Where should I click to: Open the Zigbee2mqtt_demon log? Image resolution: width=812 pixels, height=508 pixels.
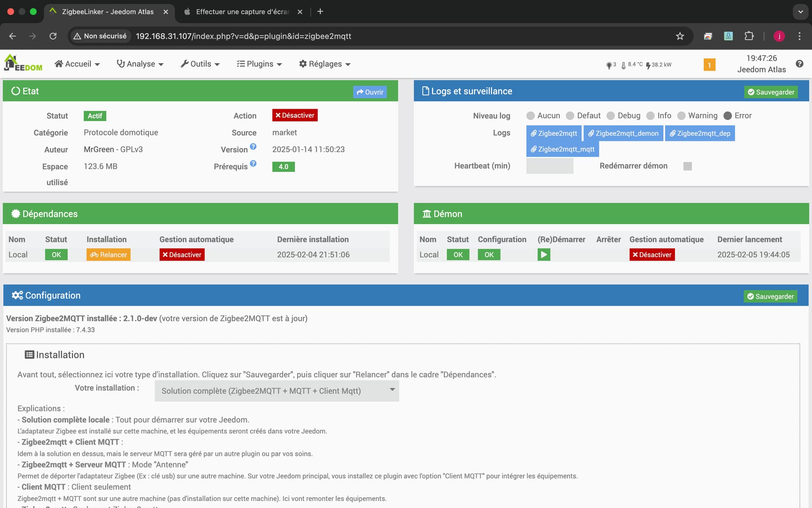point(623,133)
